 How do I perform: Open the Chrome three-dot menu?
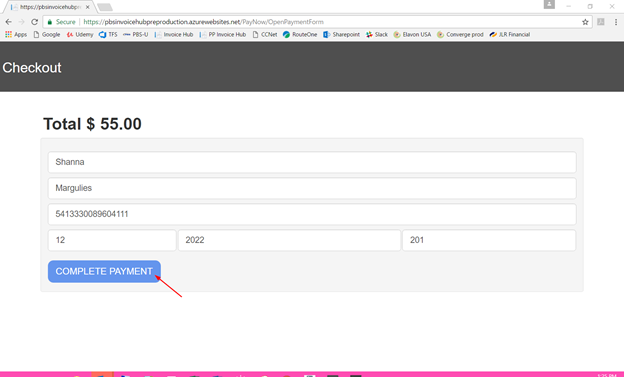[x=616, y=22]
